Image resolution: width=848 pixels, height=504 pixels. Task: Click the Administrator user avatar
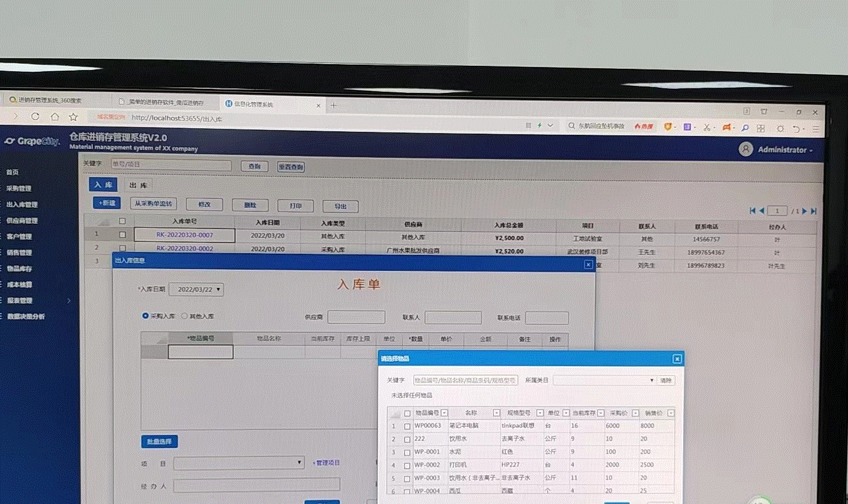[x=746, y=149]
